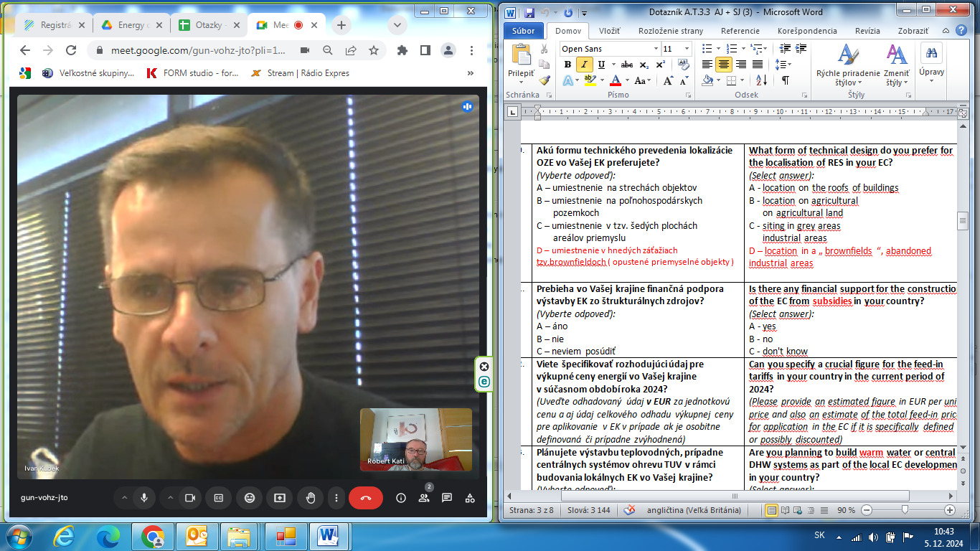Viewport: 980px width, 551px height.
Task: Open the in-call chat panel
Action: tap(447, 498)
